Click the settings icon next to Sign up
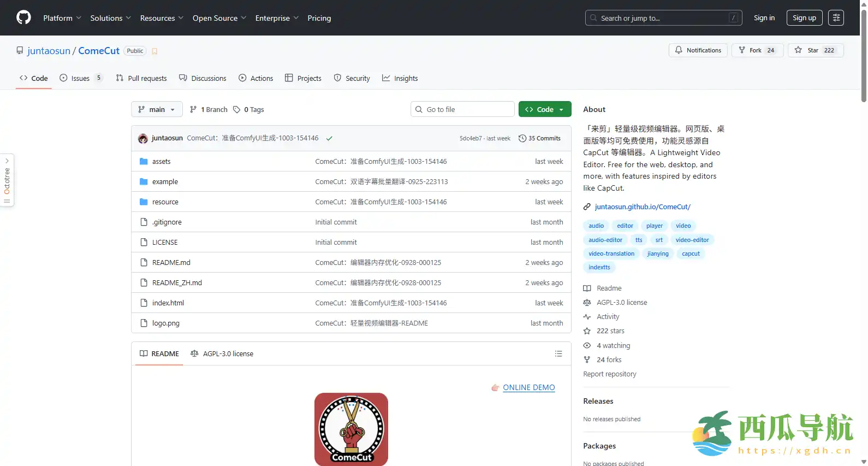Screen dimensions: 868x466 [x=836, y=18]
